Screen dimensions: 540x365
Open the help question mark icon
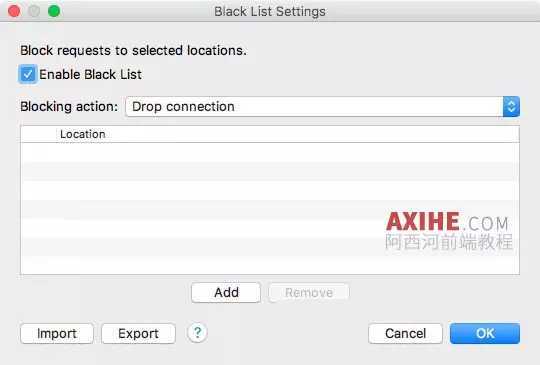tap(197, 333)
